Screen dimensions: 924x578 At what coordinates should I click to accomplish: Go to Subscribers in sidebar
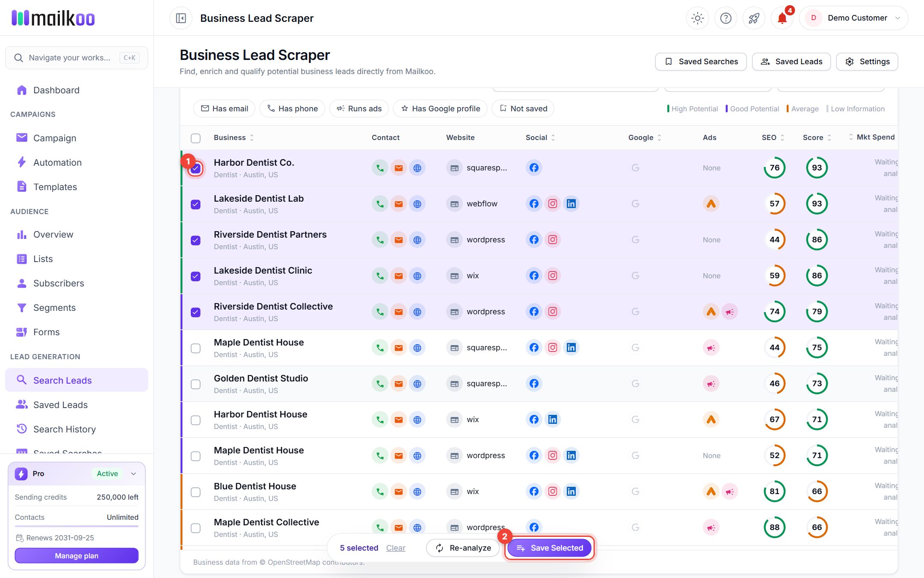pos(77,283)
